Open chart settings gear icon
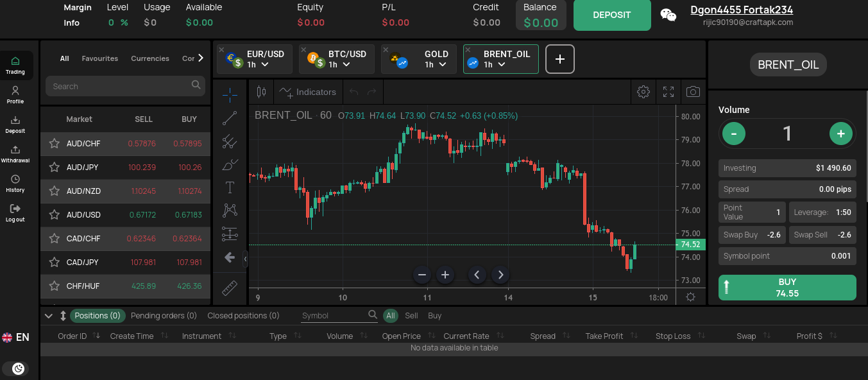Screen dimensions: 868x380 [x=643, y=92]
